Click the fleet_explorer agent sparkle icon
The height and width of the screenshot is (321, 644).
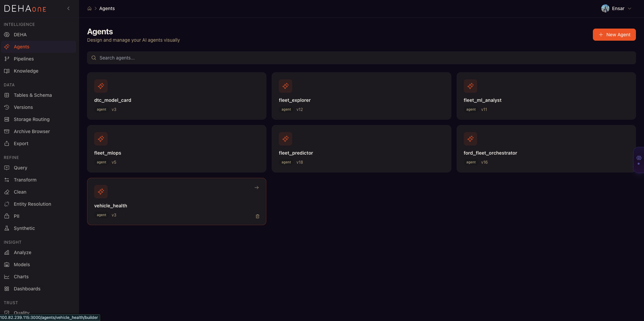(x=286, y=86)
